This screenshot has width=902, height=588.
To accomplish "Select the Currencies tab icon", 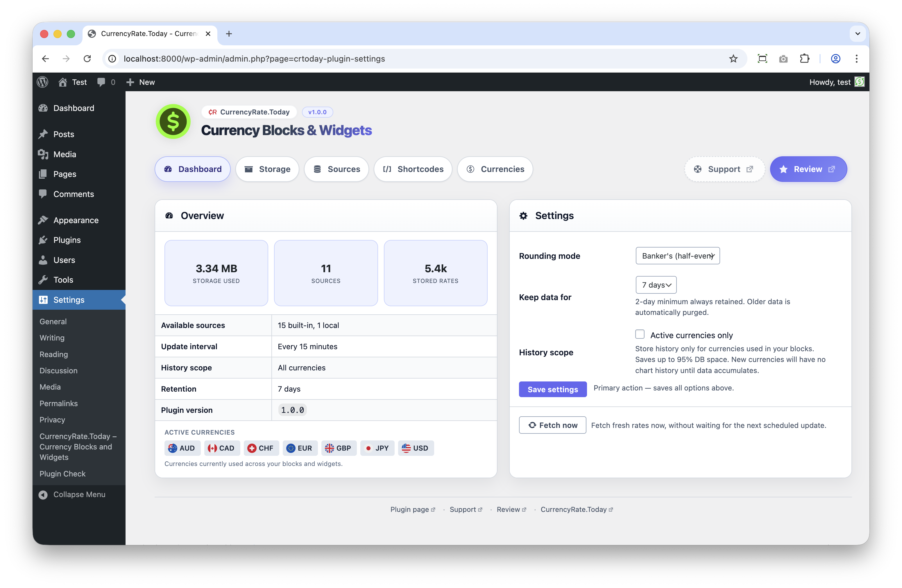I will click(x=470, y=169).
